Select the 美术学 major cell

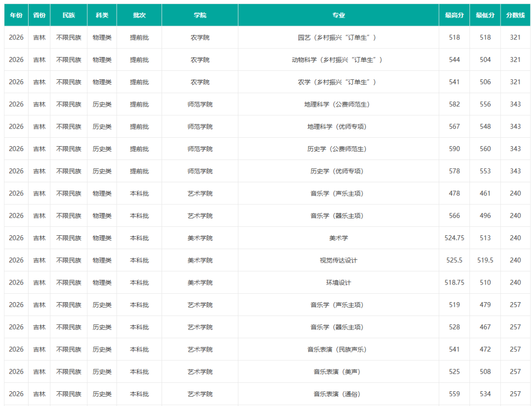pyautogui.click(x=338, y=238)
